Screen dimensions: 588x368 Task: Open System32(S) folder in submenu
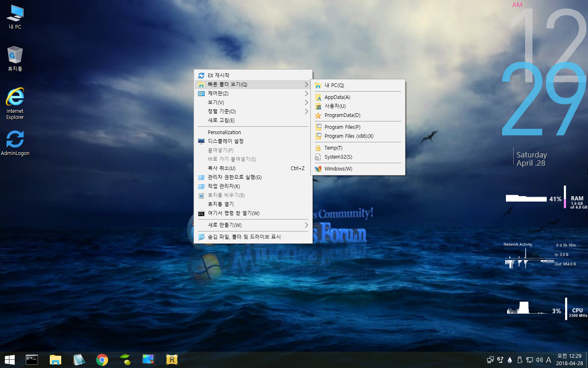pos(358,157)
